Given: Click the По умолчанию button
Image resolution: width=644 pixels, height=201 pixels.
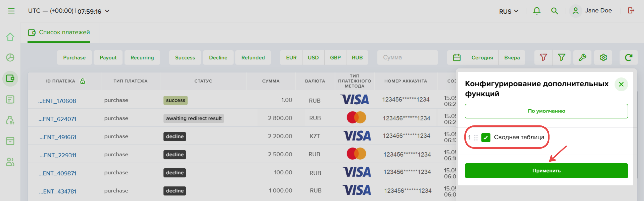Looking at the screenshot, I should coord(546,111).
